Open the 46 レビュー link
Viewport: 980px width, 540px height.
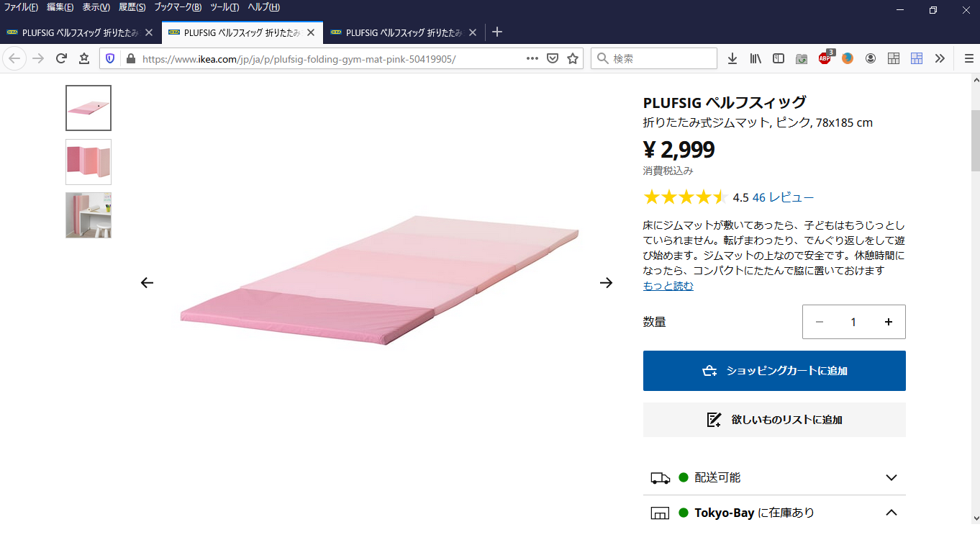pyautogui.click(x=783, y=197)
